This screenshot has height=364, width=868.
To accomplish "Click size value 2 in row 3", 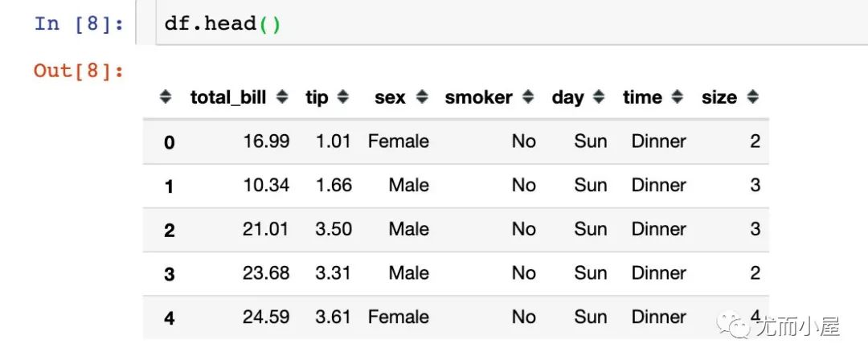I will [755, 273].
